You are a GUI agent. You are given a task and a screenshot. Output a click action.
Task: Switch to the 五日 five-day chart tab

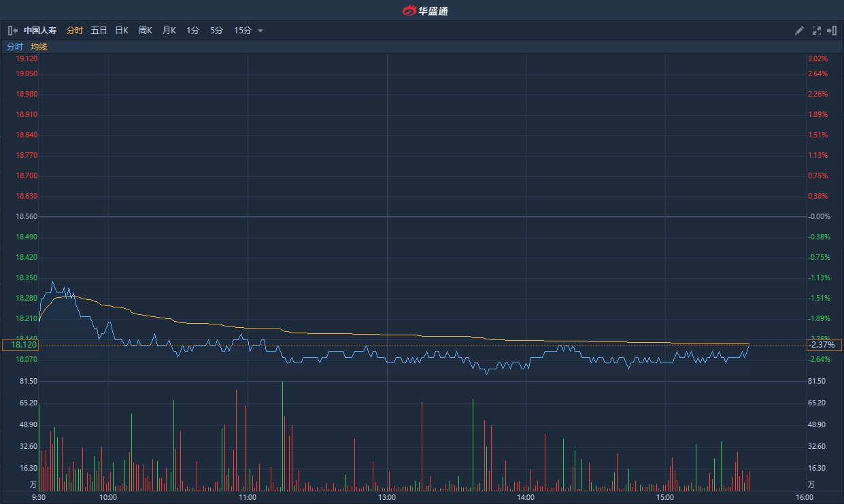click(x=99, y=31)
